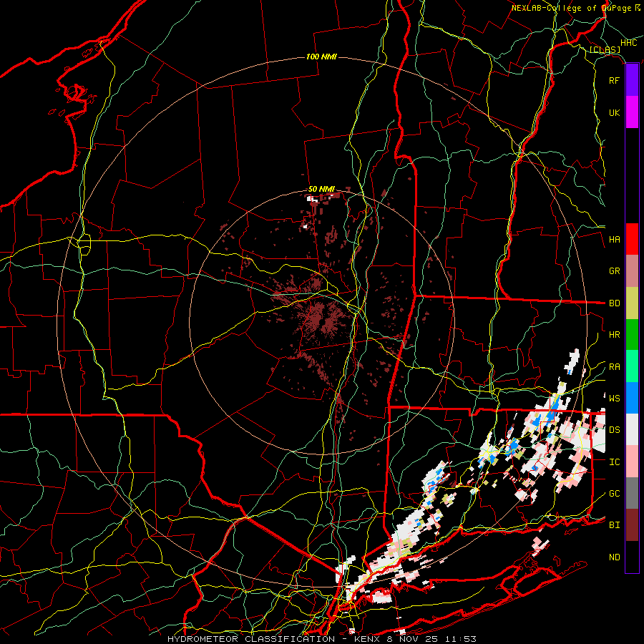Click the HHC product code label
The image size is (644, 644).
(629, 43)
